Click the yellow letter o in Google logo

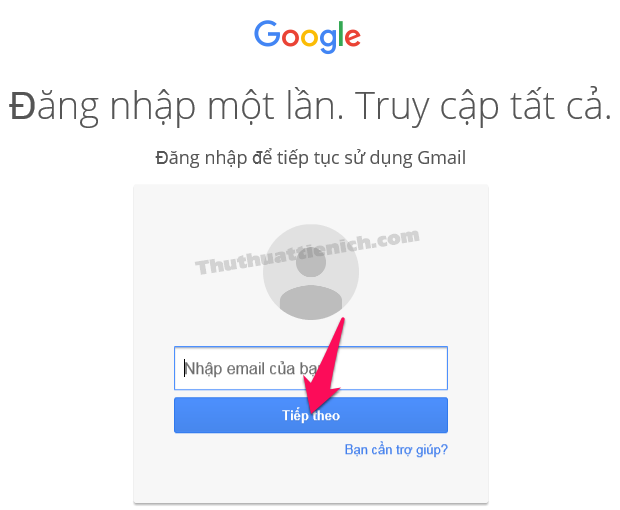point(309,38)
